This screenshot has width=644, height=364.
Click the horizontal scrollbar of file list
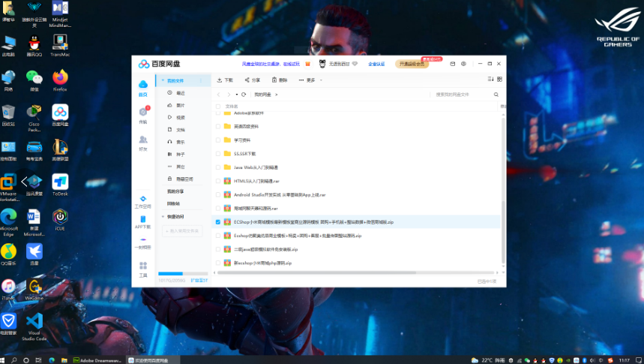(316, 272)
